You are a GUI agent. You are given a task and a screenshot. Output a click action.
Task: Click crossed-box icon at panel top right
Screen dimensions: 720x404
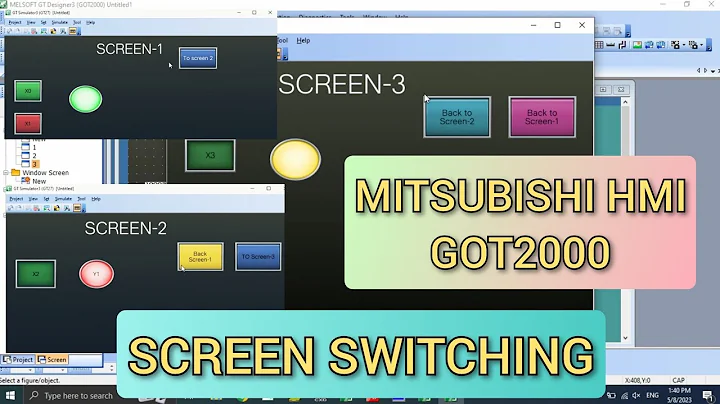click(621, 90)
